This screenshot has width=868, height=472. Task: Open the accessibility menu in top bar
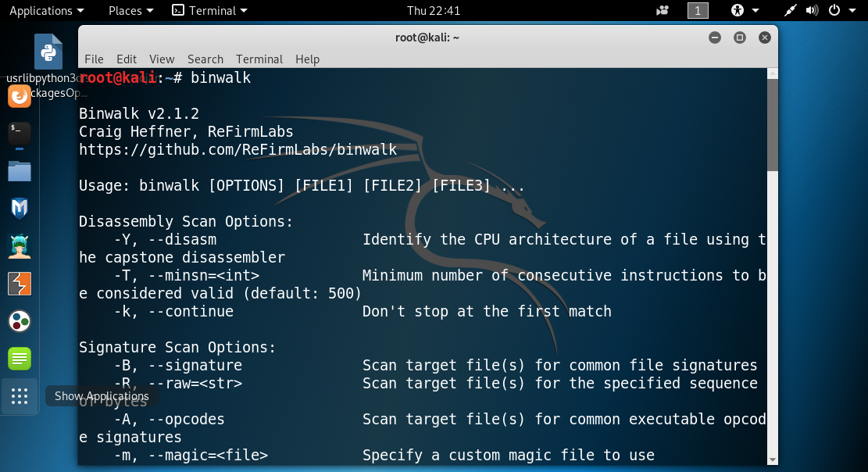click(745, 10)
